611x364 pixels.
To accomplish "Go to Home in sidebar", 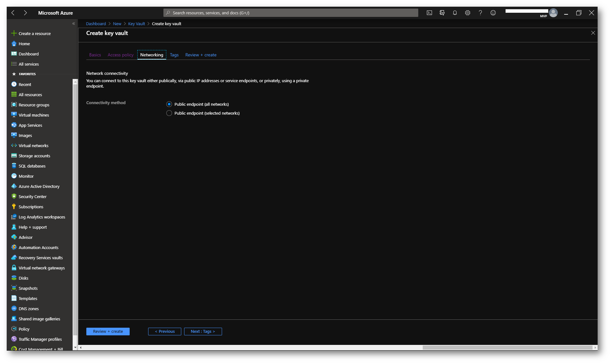I will pos(24,44).
